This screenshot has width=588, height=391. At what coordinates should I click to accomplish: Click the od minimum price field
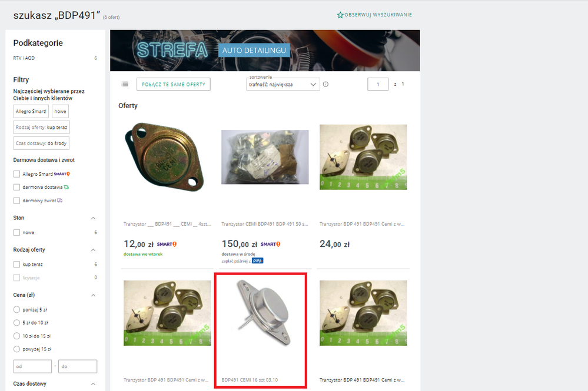pyautogui.click(x=32, y=367)
